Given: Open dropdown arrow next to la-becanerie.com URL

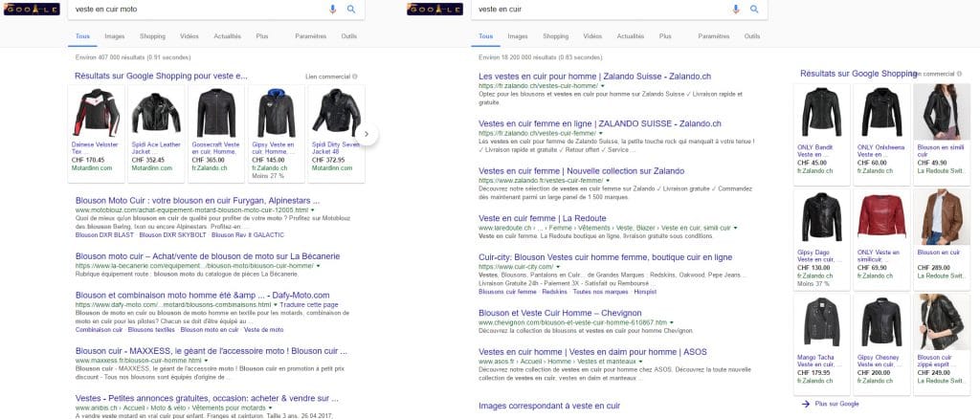Looking at the screenshot, I should (x=318, y=266).
